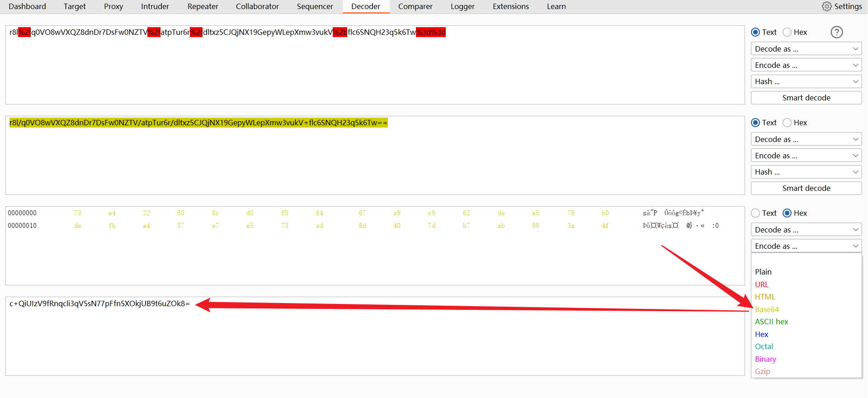Screen dimensions: 868x398
Task: Select Hex radio in second decoder row
Action: [x=787, y=123]
